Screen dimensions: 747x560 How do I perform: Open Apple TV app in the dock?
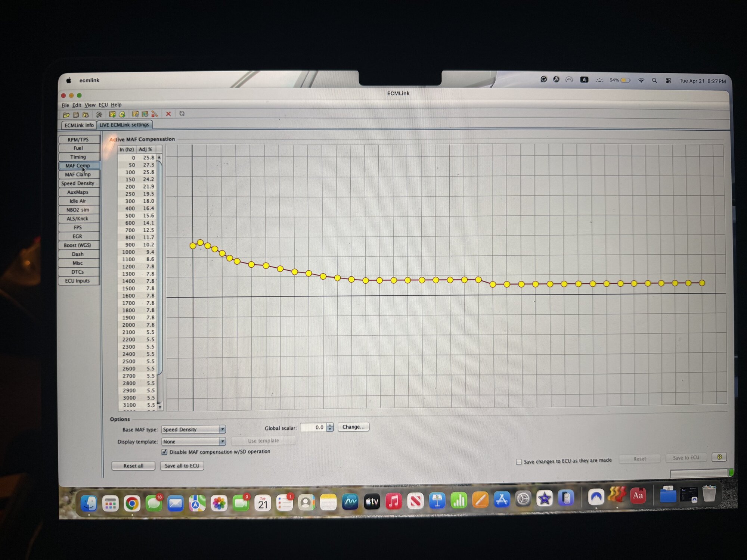(x=372, y=502)
